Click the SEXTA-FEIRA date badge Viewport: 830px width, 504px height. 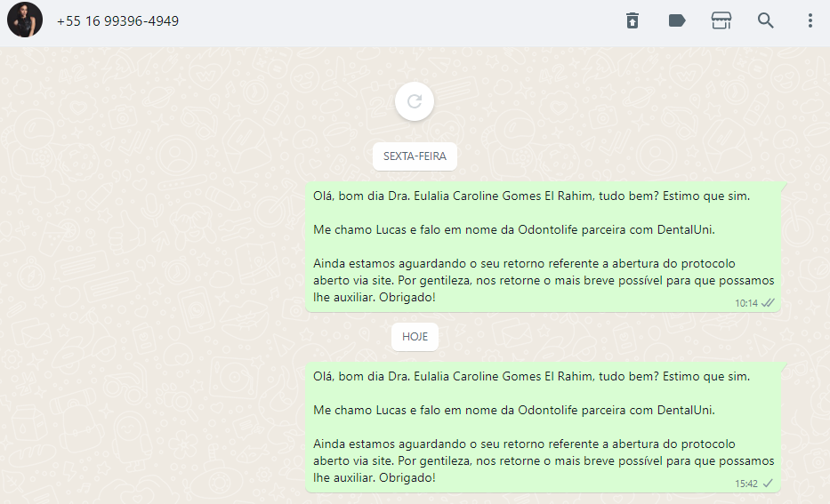click(x=415, y=156)
